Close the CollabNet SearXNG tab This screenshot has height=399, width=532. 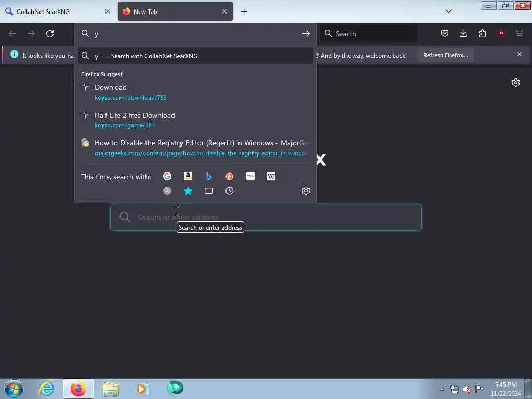(x=108, y=11)
